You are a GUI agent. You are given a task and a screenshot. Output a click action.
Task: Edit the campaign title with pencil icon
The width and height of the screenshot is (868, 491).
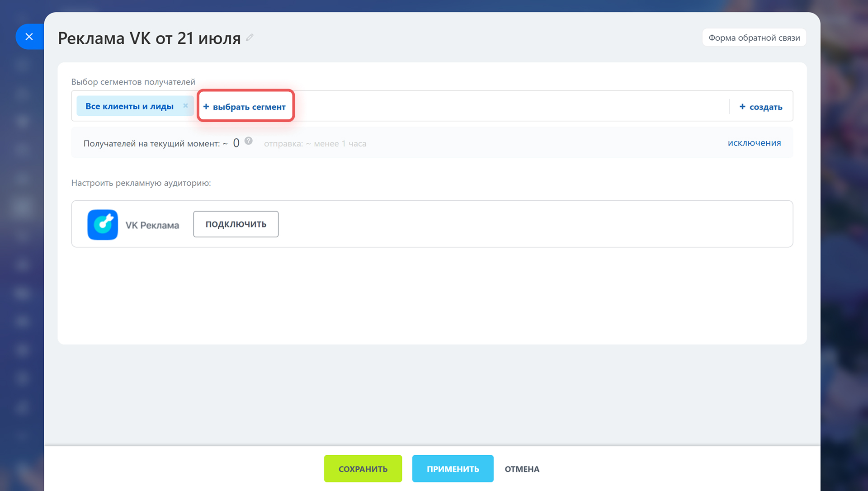point(250,38)
